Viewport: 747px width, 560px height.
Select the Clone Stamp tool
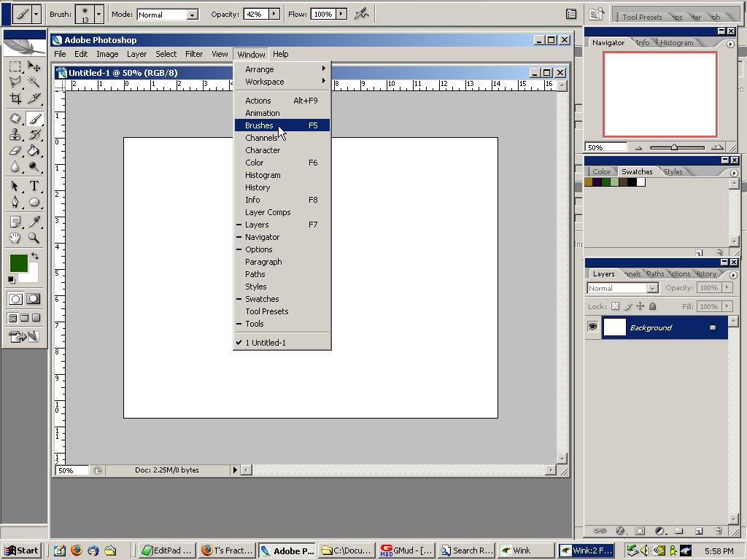tap(15, 135)
